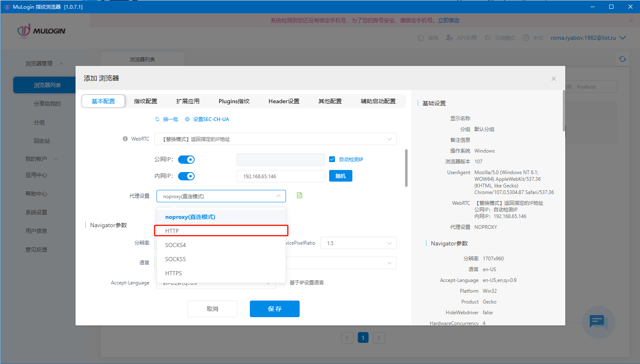Close the 添加浏览器 dialog
The image size is (640, 364).
point(554,79)
